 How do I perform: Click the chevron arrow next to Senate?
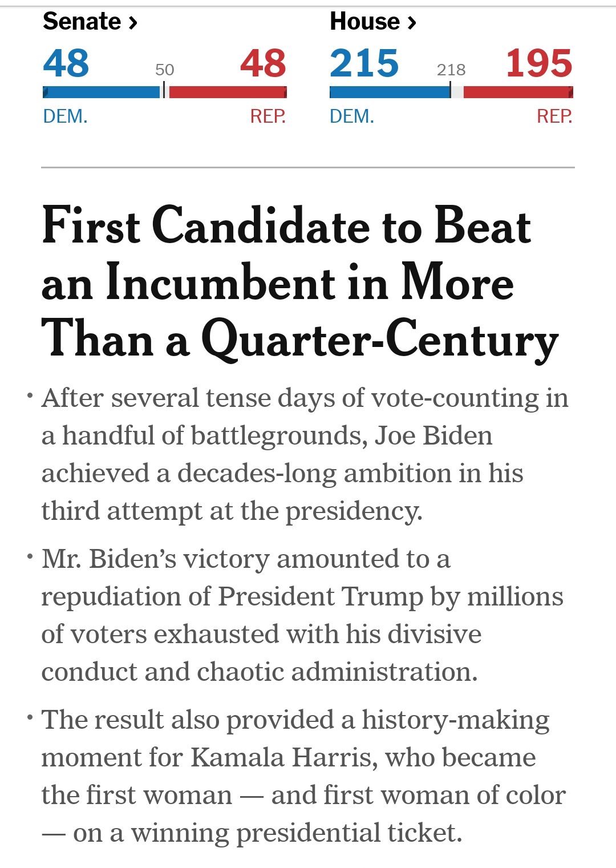click(133, 23)
